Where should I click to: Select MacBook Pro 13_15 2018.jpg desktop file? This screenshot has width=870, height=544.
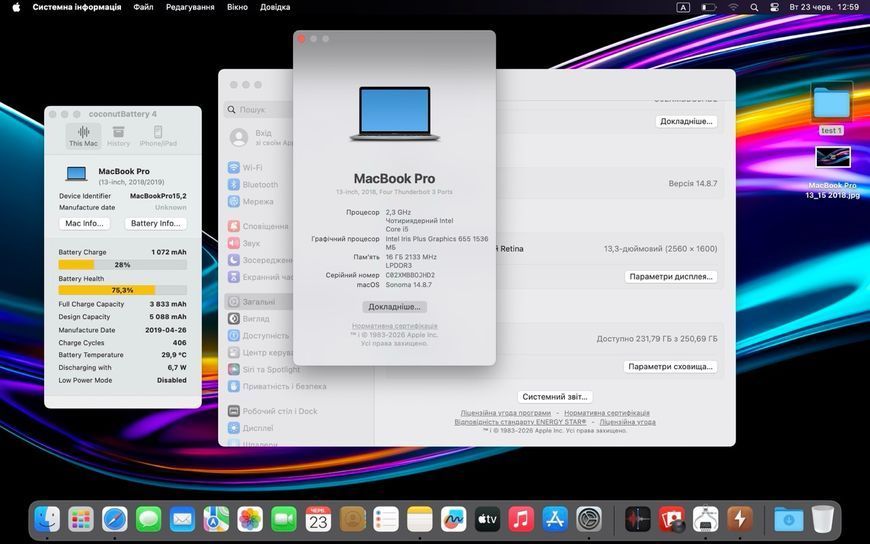[x=833, y=173]
